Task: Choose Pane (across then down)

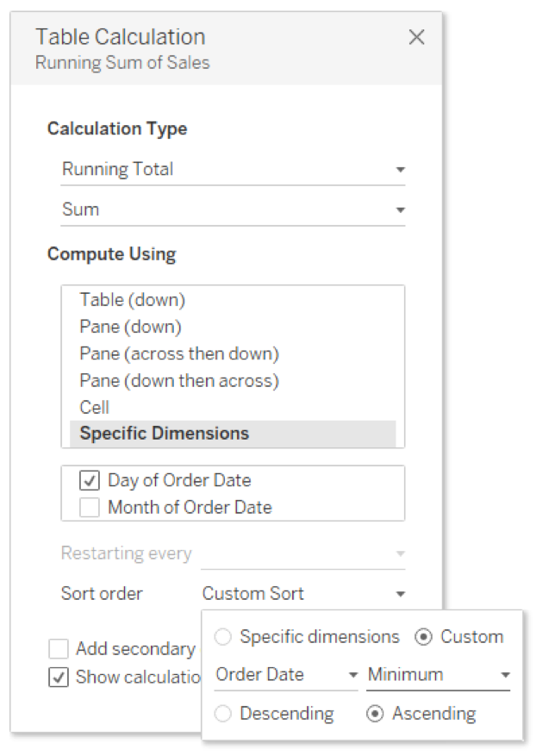Action: (179, 354)
